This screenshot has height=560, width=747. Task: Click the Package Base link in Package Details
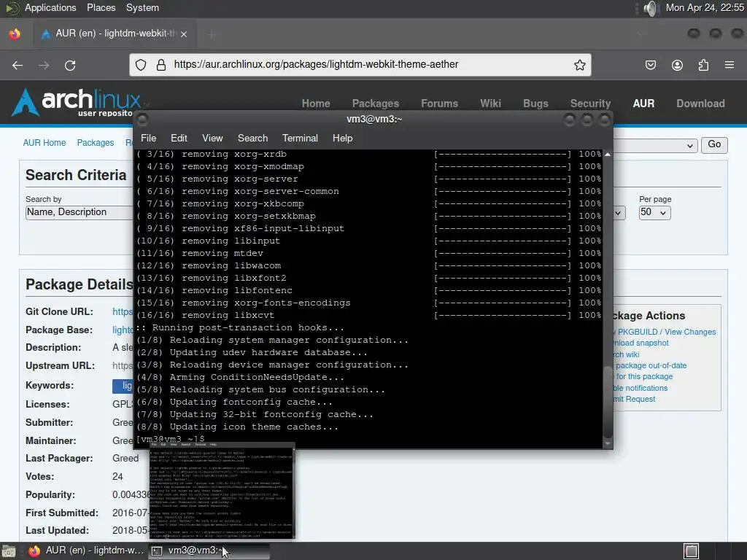[123, 330]
